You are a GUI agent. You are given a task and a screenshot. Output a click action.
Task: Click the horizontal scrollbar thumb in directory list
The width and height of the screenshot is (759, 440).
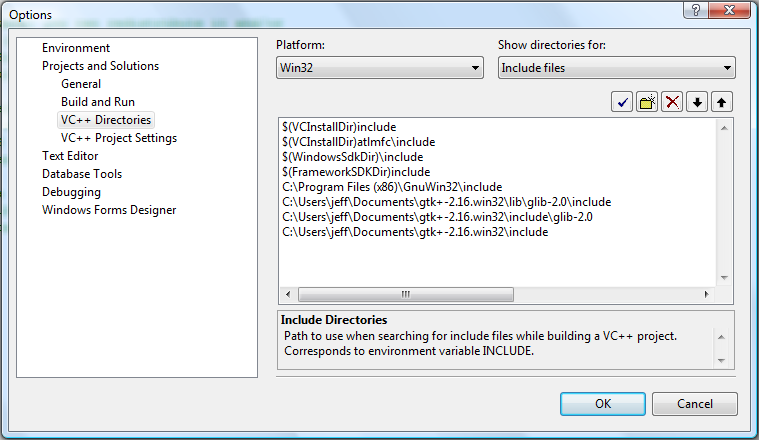406,294
